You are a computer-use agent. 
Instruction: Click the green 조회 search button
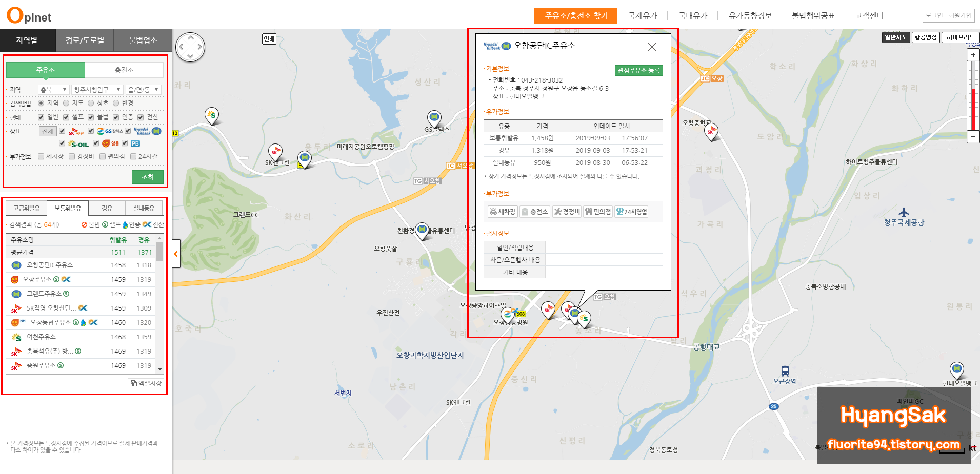point(148,177)
